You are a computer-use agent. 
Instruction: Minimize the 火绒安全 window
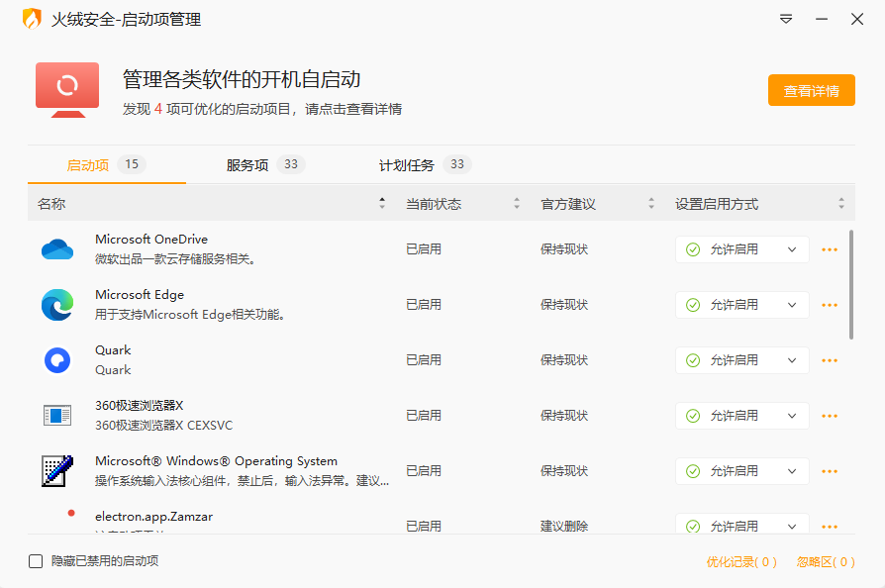point(822,19)
